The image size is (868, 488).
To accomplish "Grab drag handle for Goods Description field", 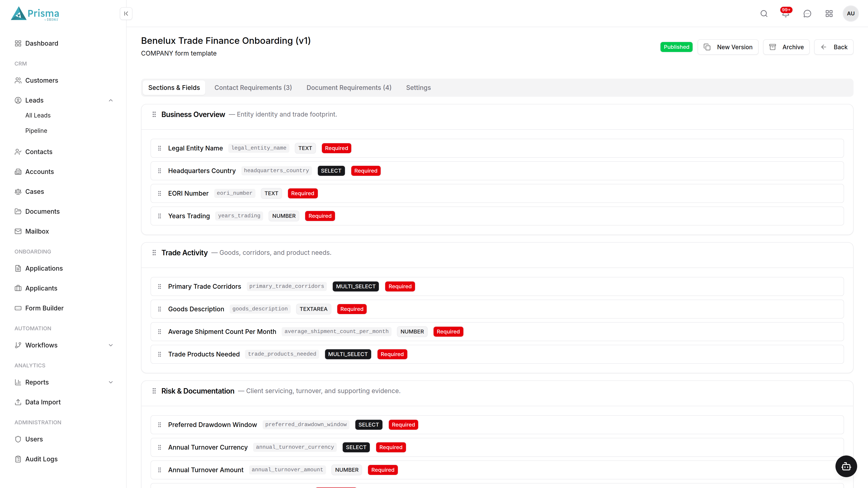I will point(160,309).
